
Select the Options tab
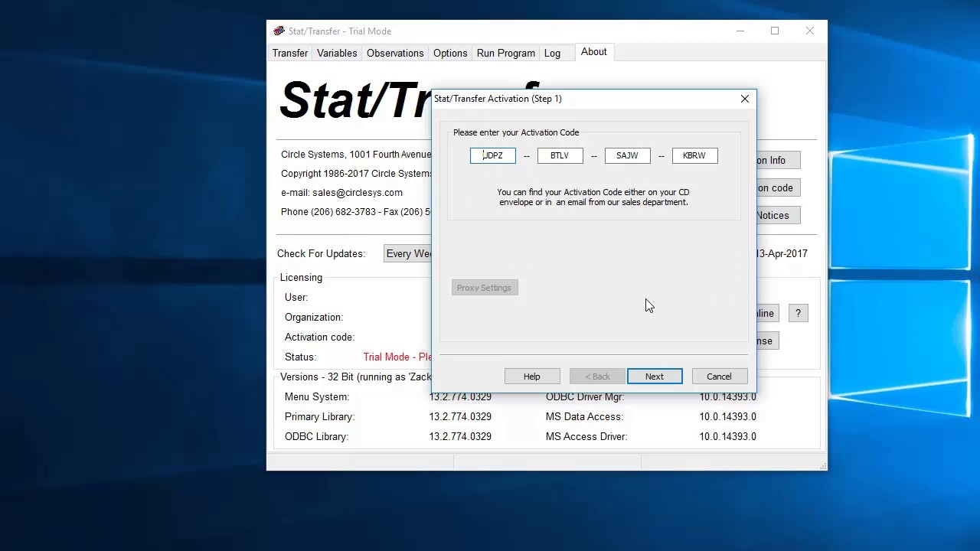coord(450,53)
